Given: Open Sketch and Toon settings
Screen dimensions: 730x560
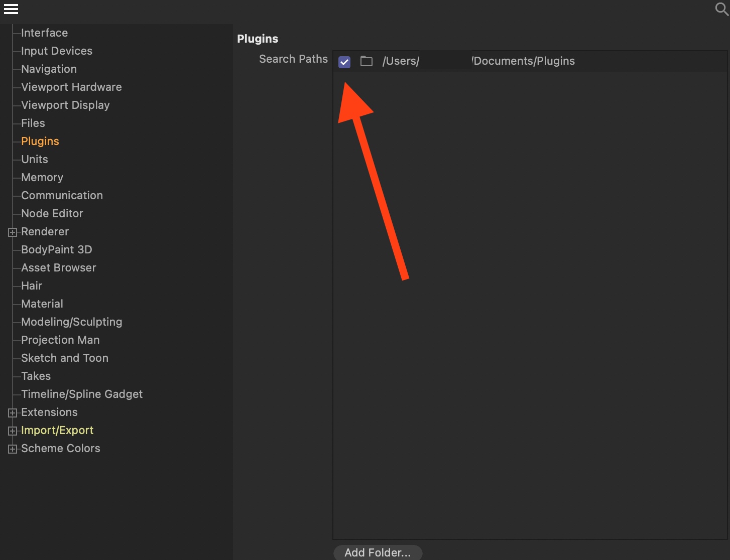Looking at the screenshot, I should pos(65,358).
